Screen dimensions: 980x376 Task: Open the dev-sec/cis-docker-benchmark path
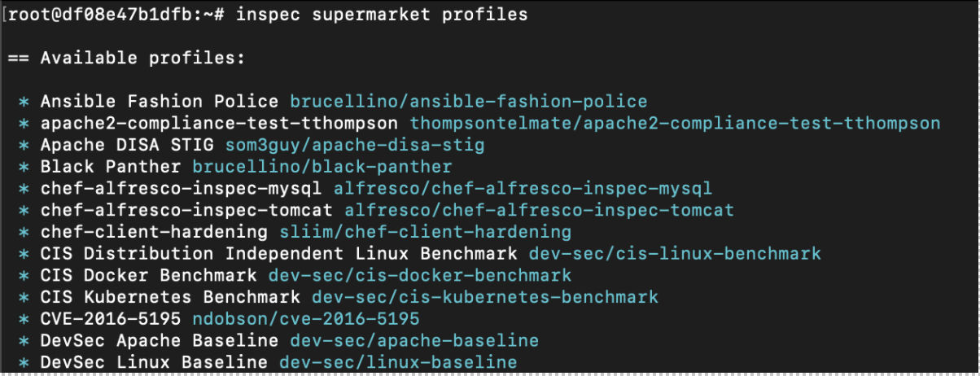coord(420,275)
